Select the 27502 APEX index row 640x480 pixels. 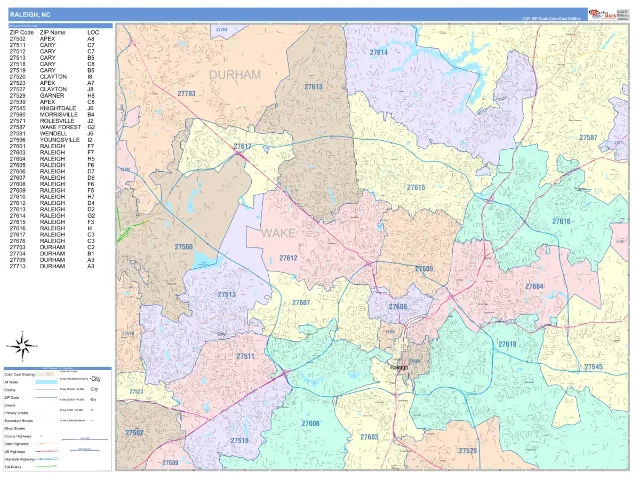[52, 39]
